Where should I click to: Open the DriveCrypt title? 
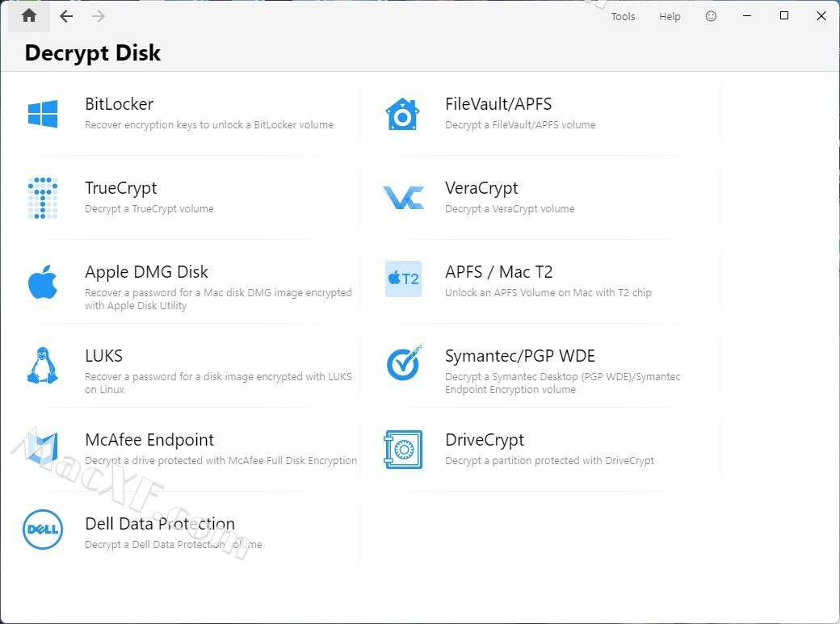point(485,440)
